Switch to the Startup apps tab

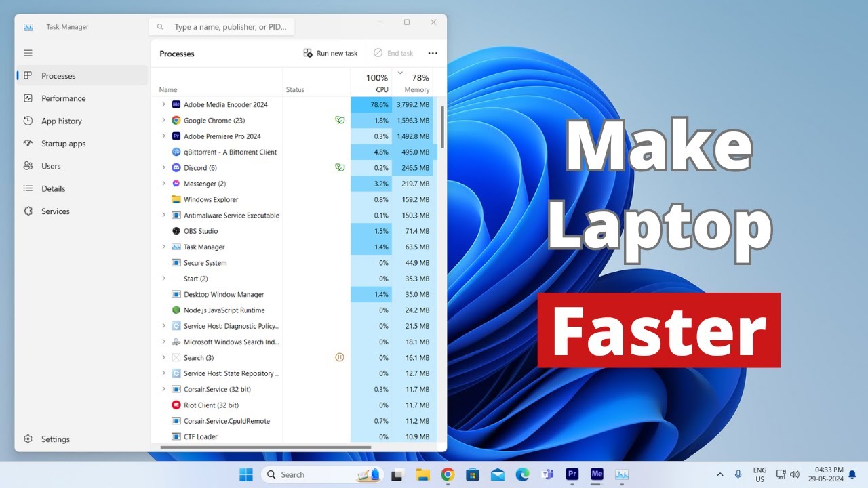[x=81, y=144]
